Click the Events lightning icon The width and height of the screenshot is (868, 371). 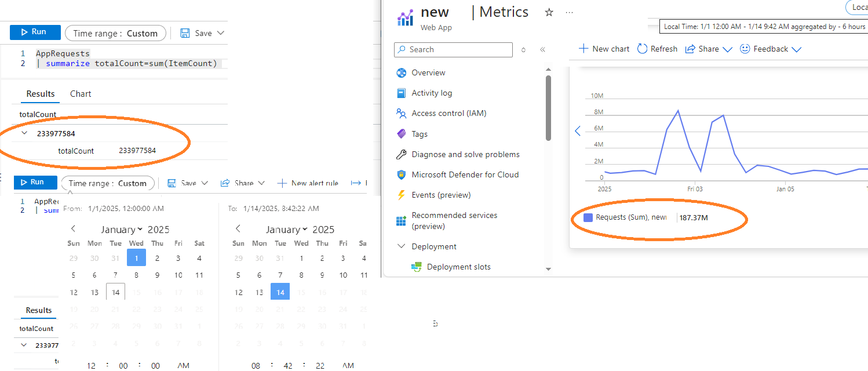click(401, 195)
